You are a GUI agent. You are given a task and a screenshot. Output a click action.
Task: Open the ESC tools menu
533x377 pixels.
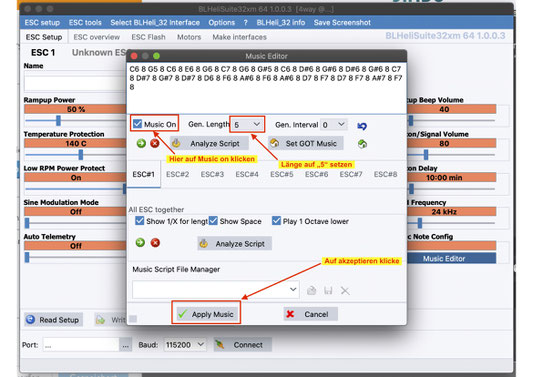(x=85, y=23)
